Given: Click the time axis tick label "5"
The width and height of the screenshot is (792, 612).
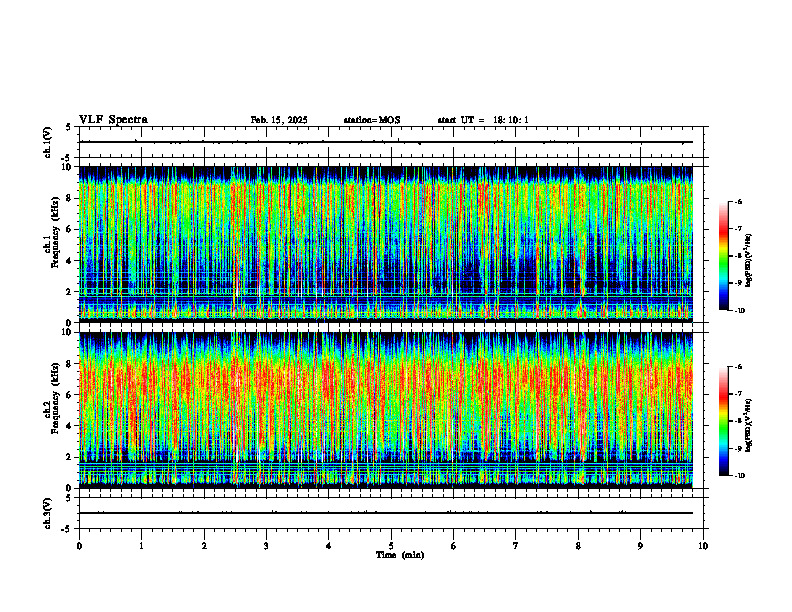Looking at the screenshot, I should coord(391,546).
